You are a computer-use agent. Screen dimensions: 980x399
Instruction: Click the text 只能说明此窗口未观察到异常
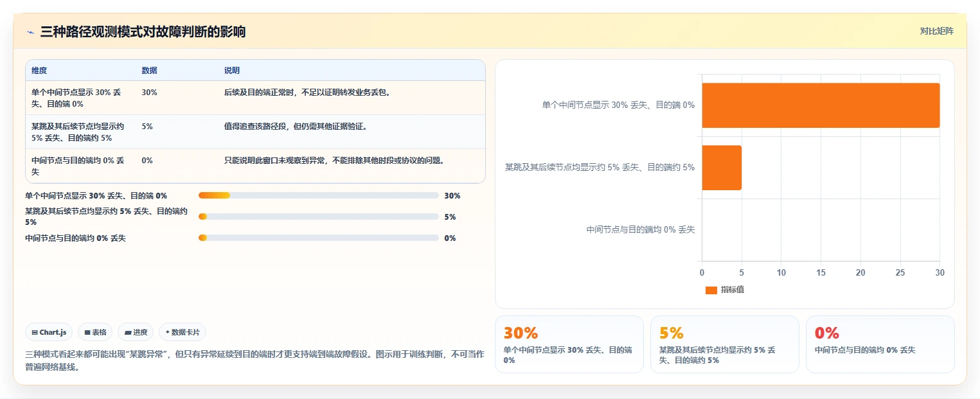(x=276, y=161)
